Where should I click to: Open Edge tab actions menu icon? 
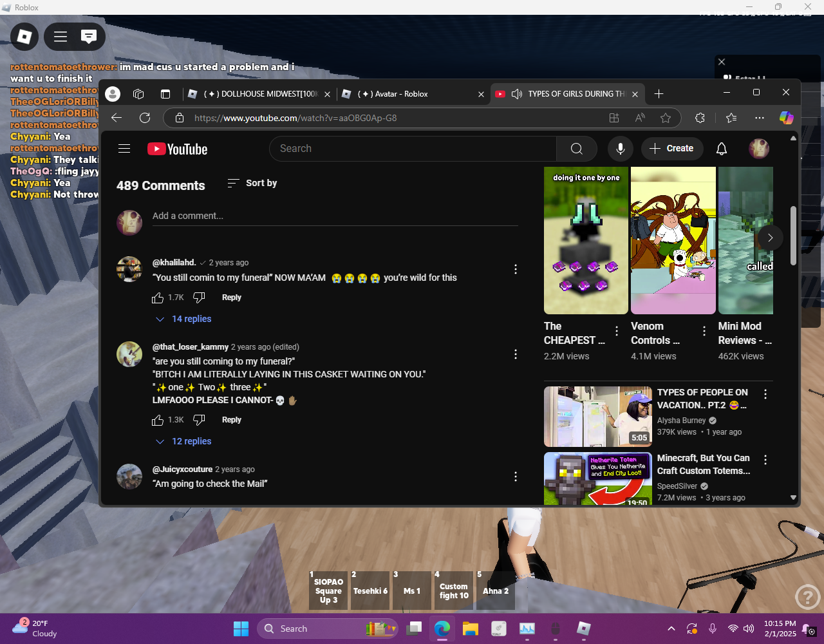[x=165, y=94]
